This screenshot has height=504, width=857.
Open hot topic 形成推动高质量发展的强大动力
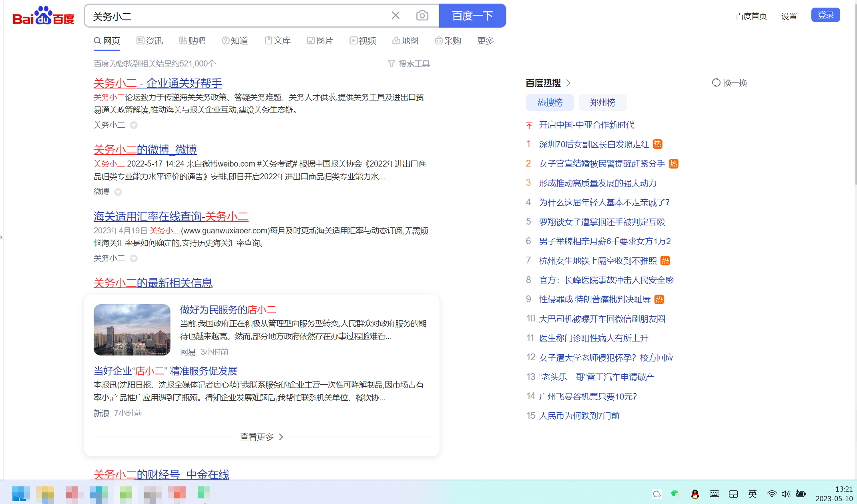coord(598,183)
